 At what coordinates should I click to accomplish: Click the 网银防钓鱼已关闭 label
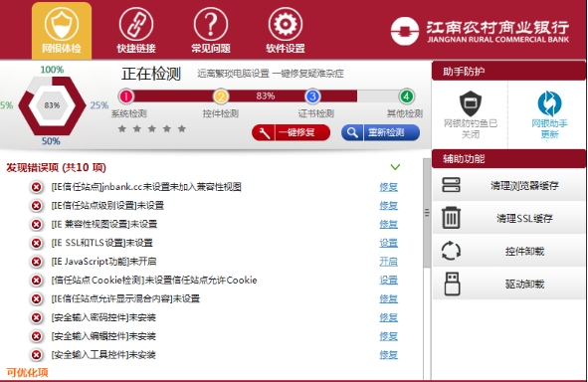pyautogui.click(x=471, y=128)
